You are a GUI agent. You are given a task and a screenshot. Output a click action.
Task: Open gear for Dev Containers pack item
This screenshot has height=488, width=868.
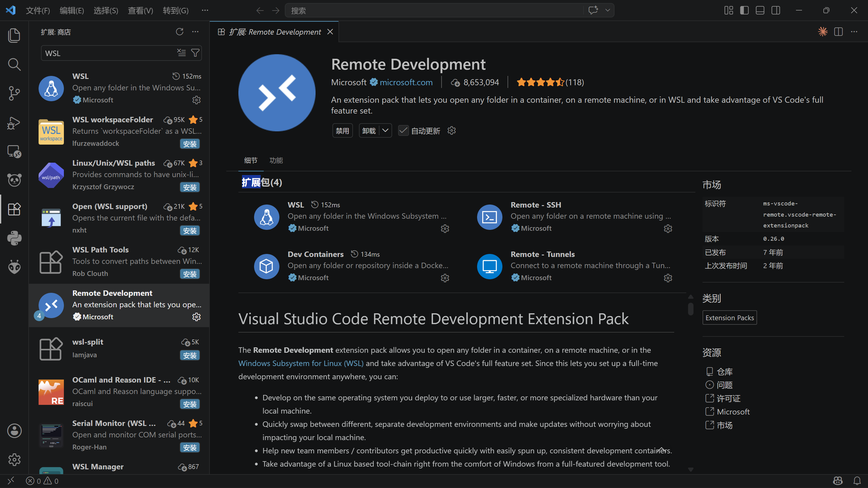coord(445,278)
